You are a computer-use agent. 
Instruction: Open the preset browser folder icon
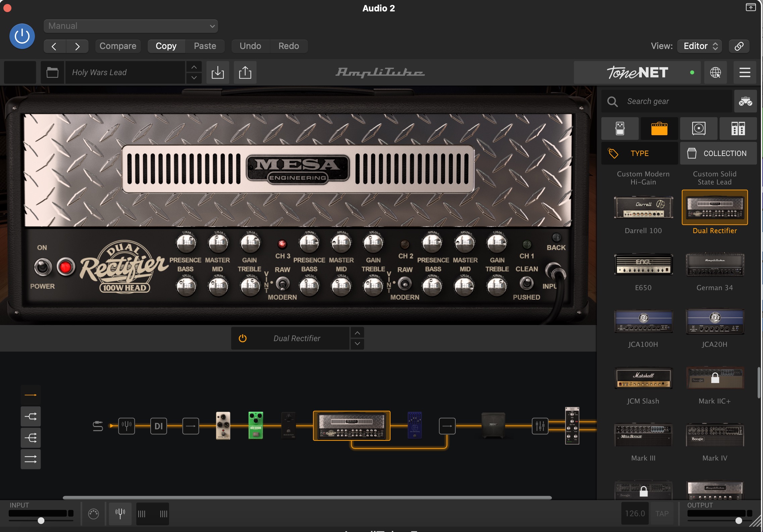pyautogui.click(x=52, y=72)
